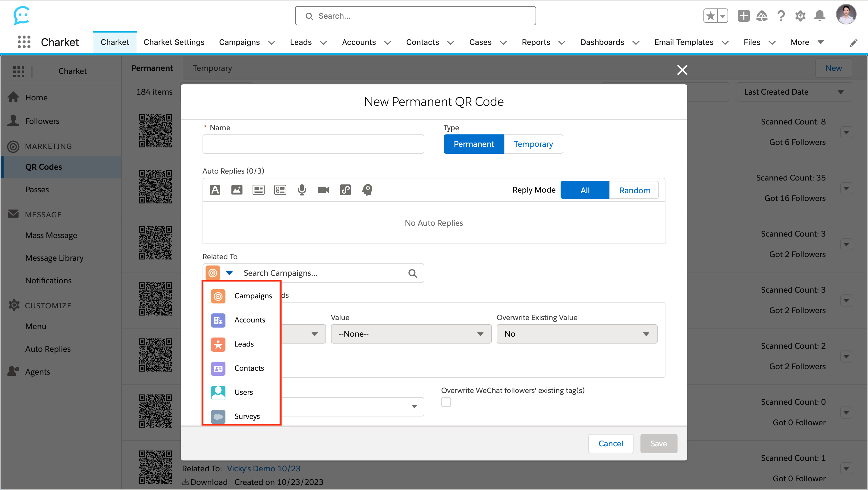Choose Users from the object list
Screen dimensions: 868x490
[x=241, y=392]
